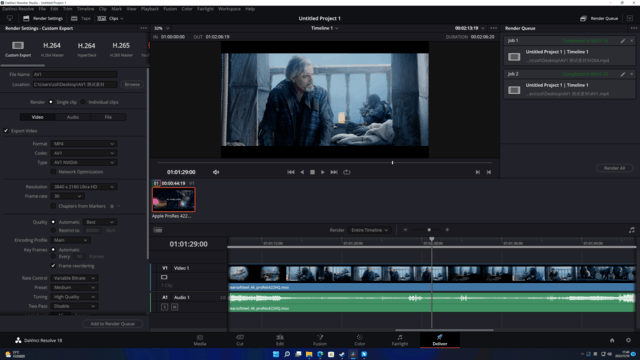The height and width of the screenshot is (360, 640).
Task: Edit Job 2 with pencil icon
Action: (623, 74)
